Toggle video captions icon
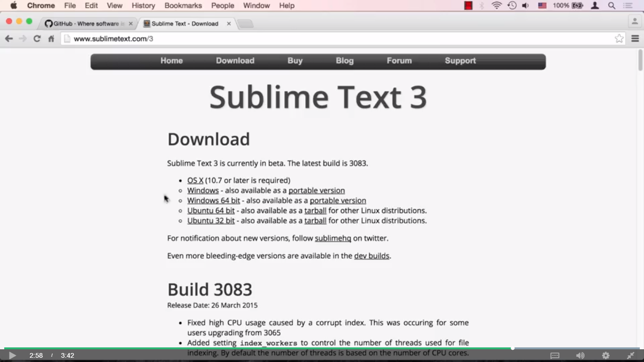Screen dimensions: 644x362 pos(555,355)
